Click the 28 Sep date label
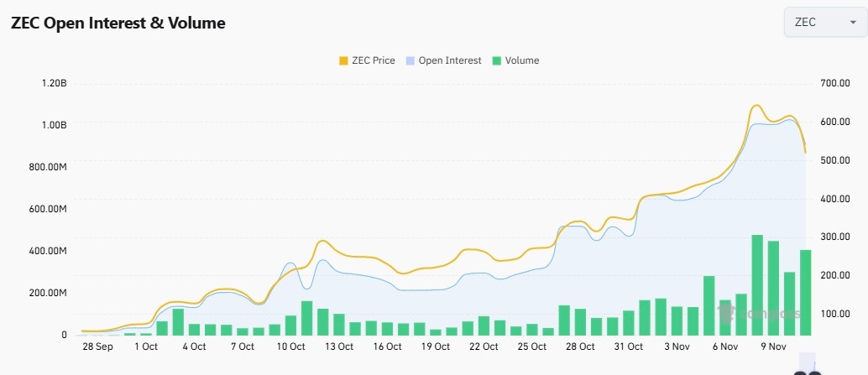This screenshot has width=868, height=375. pyautogui.click(x=97, y=346)
